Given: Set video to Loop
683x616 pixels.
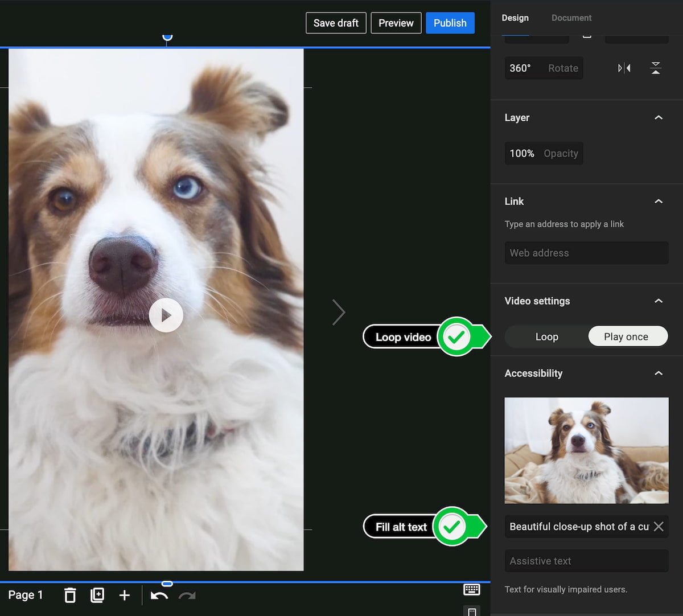Looking at the screenshot, I should (x=546, y=336).
